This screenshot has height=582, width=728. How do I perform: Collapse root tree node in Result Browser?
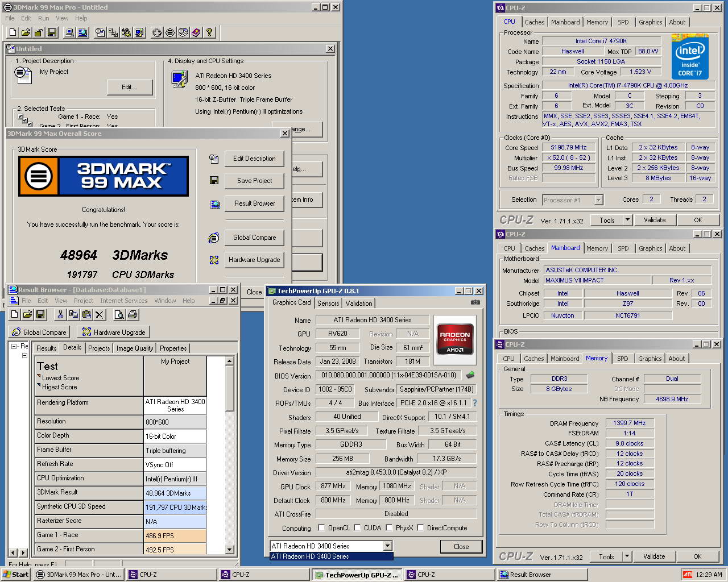pyautogui.click(x=14, y=346)
